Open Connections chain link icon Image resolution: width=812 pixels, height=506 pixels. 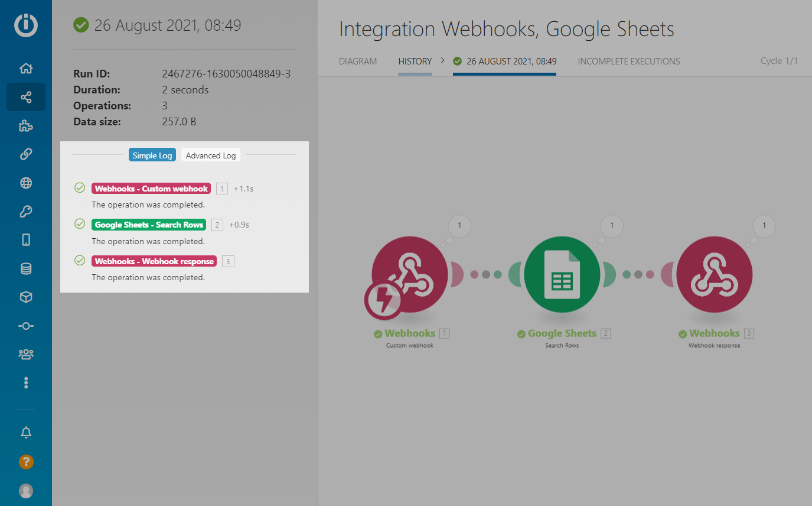(26, 154)
